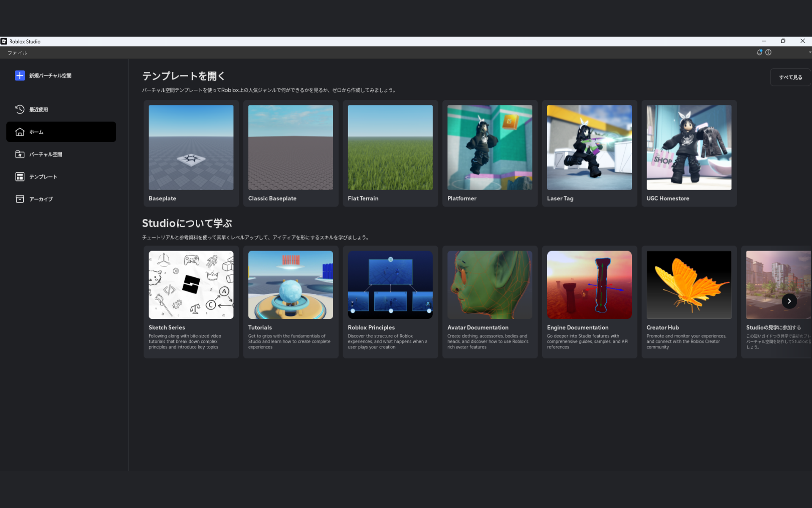Click the blue plus new experience icon
The height and width of the screenshot is (508, 812).
click(x=20, y=75)
